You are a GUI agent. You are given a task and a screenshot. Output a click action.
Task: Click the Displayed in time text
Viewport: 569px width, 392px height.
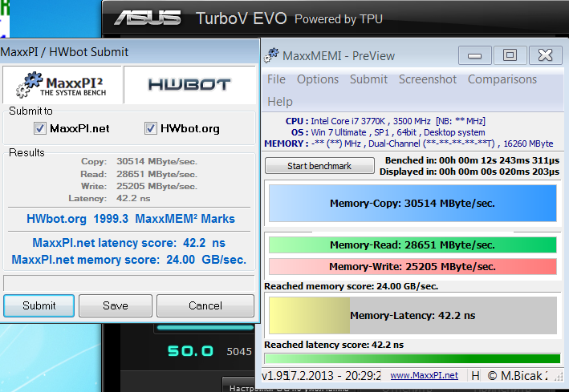469,172
